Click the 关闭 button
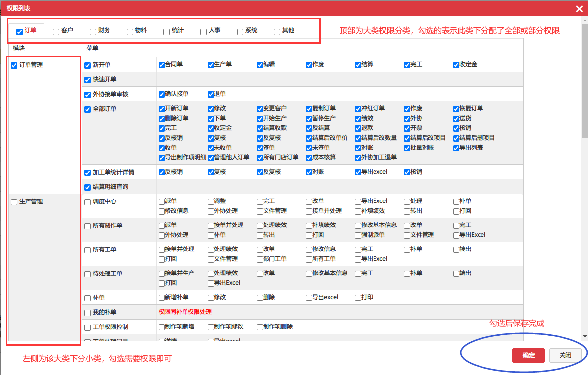The width and height of the screenshot is (588, 375). coord(565,355)
